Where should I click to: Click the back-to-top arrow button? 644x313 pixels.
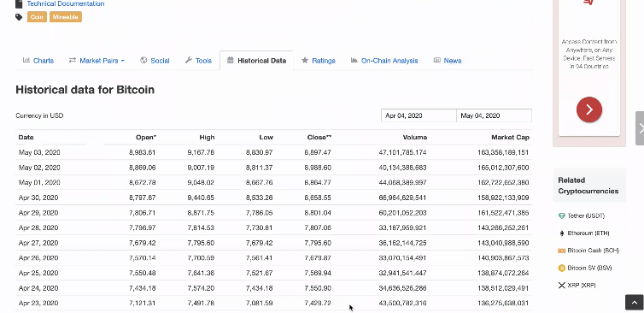634,302
